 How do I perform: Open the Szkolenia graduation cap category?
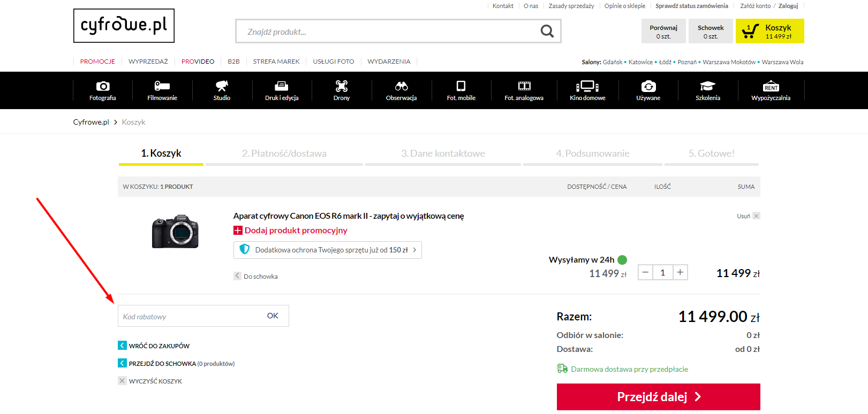click(x=708, y=90)
